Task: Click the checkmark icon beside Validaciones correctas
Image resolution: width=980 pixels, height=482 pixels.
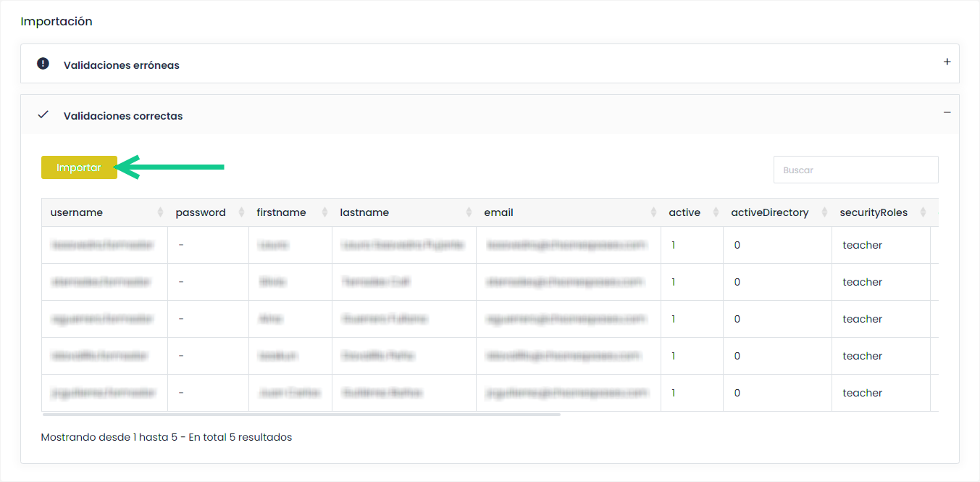Action: [x=43, y=115]
